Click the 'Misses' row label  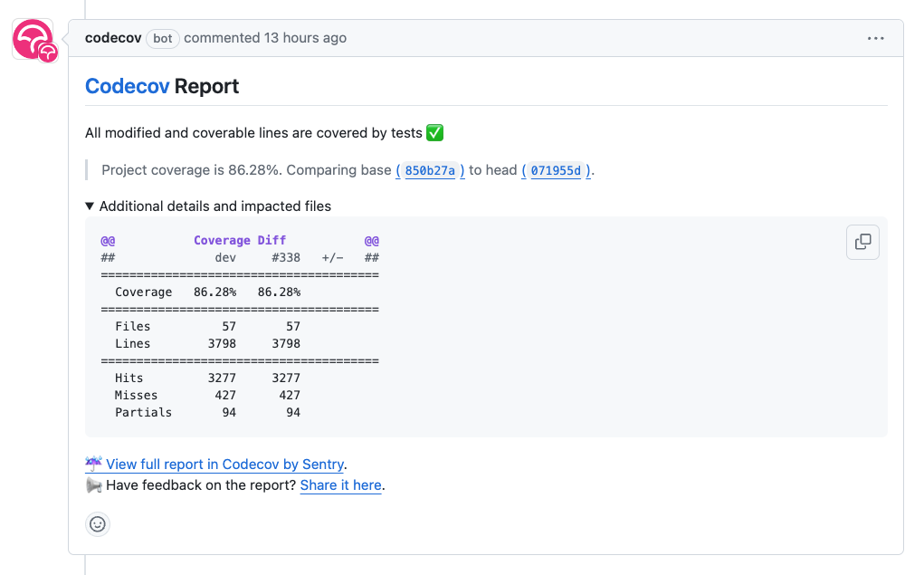pos(136,395)
